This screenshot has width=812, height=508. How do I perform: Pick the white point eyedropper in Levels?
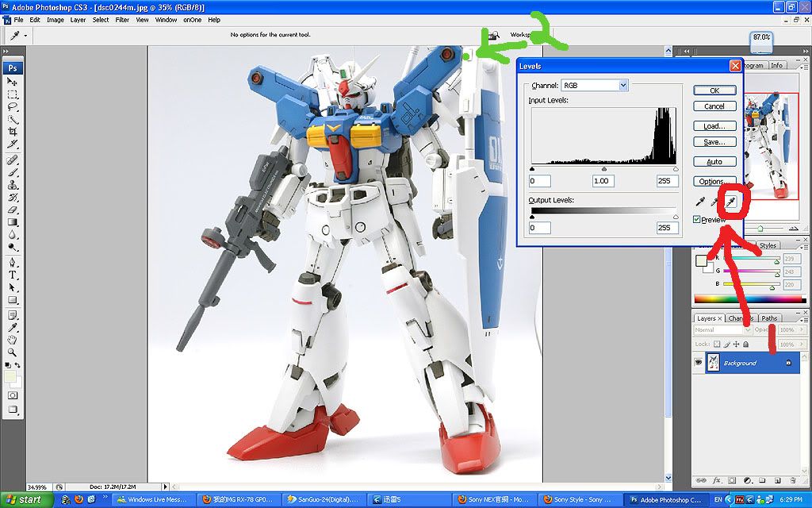pyautogui.click(x=730, y=201)
